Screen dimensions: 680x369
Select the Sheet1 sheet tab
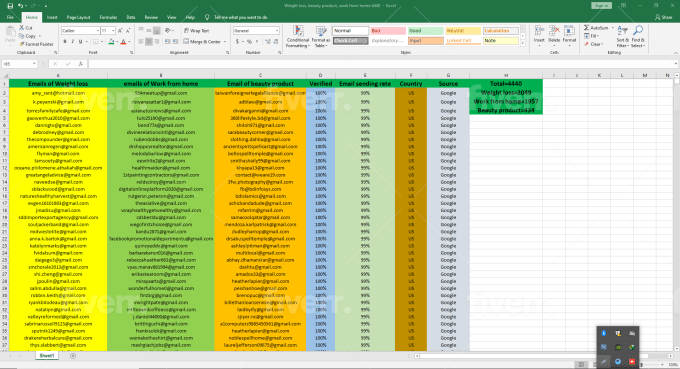click(47, 356)
